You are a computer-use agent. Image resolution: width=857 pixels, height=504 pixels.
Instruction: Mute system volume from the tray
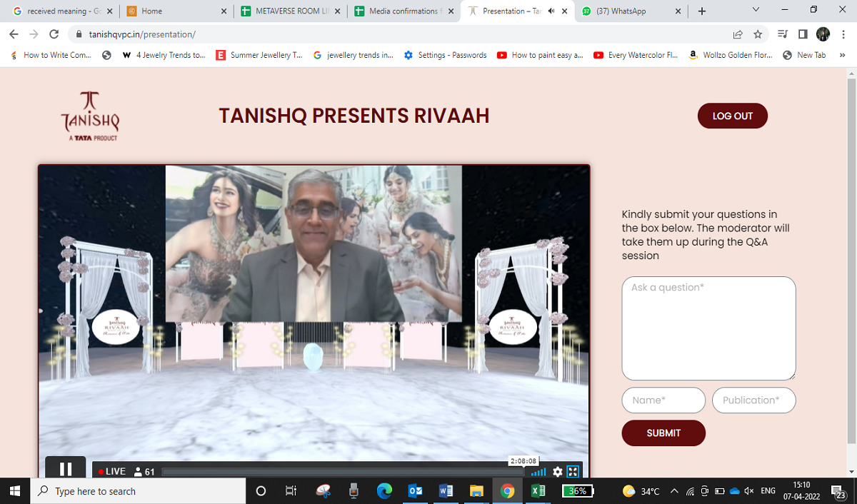click(748, 490)
